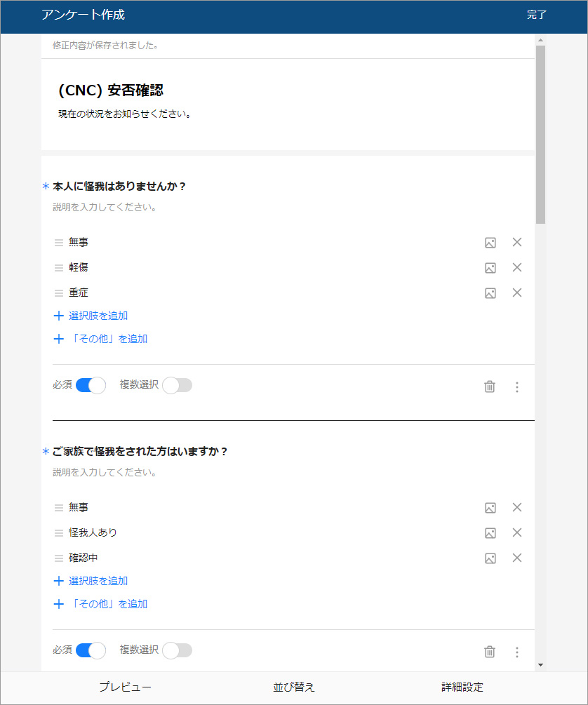Screen dimensions: 588x705
Task: Click 完了 to finish the survey
Action: coord(537,15)
